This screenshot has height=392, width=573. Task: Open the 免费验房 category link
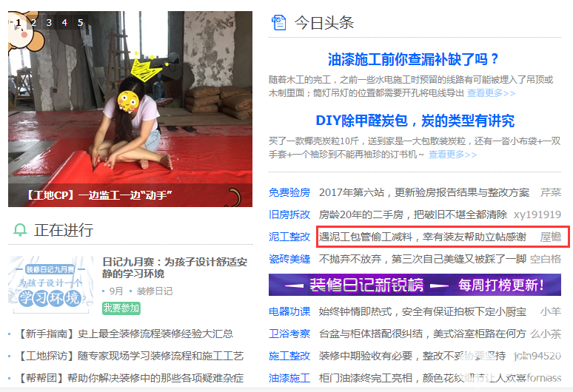(289, 192)
